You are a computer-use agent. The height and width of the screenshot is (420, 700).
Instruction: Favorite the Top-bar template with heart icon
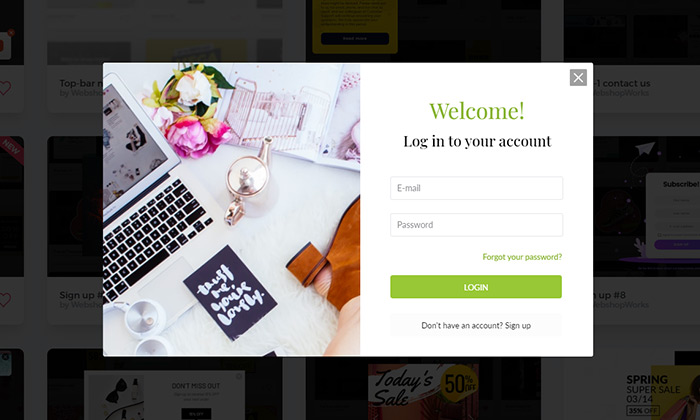4,88
